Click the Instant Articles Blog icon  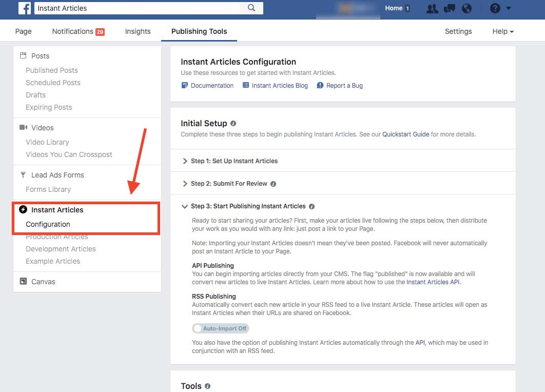coord(245,85)
